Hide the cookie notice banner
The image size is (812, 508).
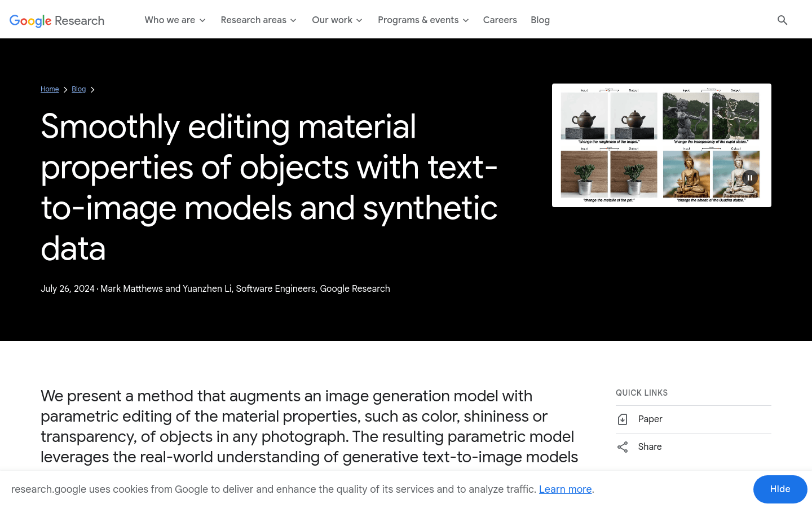[780, 489]
